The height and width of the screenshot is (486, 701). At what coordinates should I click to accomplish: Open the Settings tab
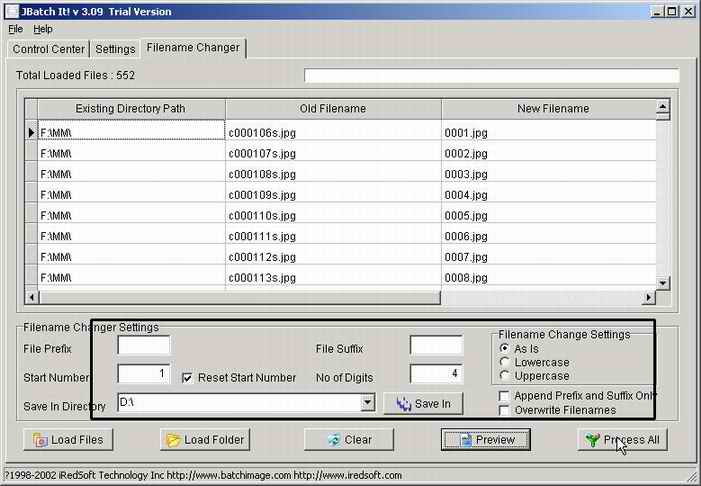[115, 49]
